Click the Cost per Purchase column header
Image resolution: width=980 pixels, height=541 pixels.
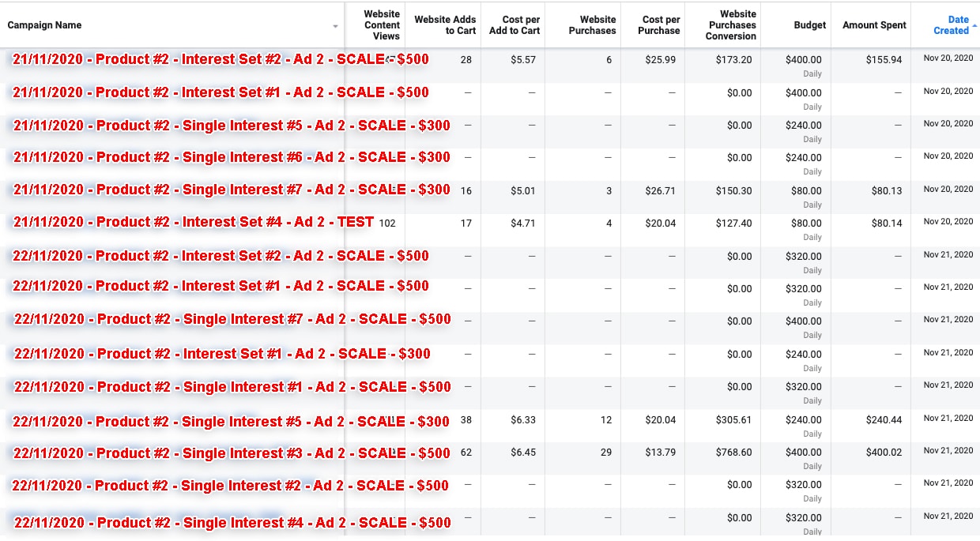[x=661, y=25]
